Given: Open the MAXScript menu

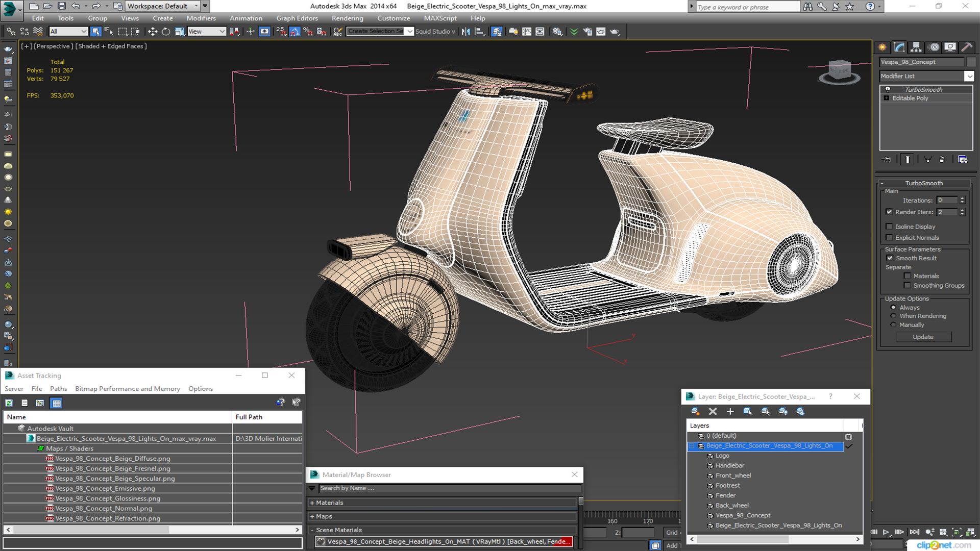Looking at the screenshot, I should tap(440, 18).
